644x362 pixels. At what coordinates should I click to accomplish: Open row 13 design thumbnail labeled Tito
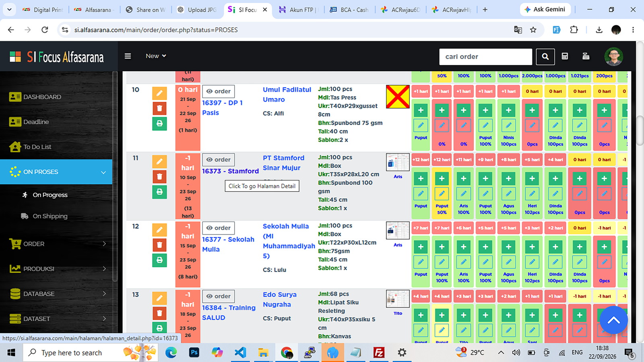tap(398, 299)
